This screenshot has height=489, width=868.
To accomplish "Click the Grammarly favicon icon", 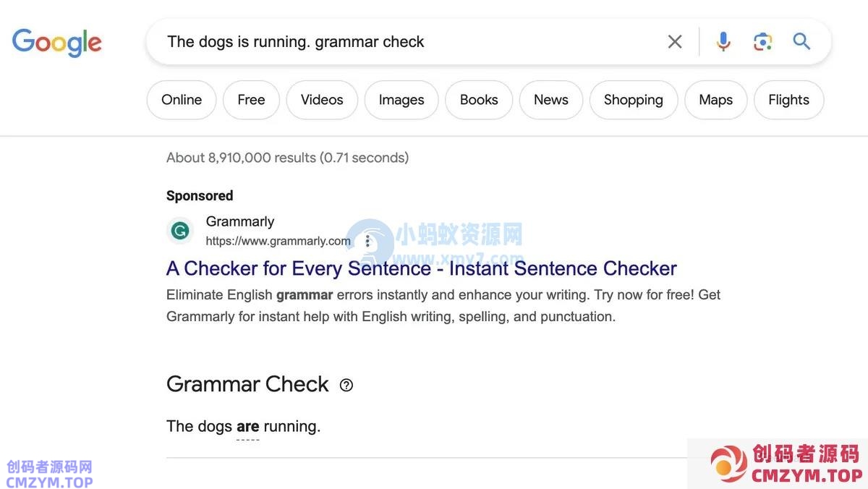I will 180,231.
